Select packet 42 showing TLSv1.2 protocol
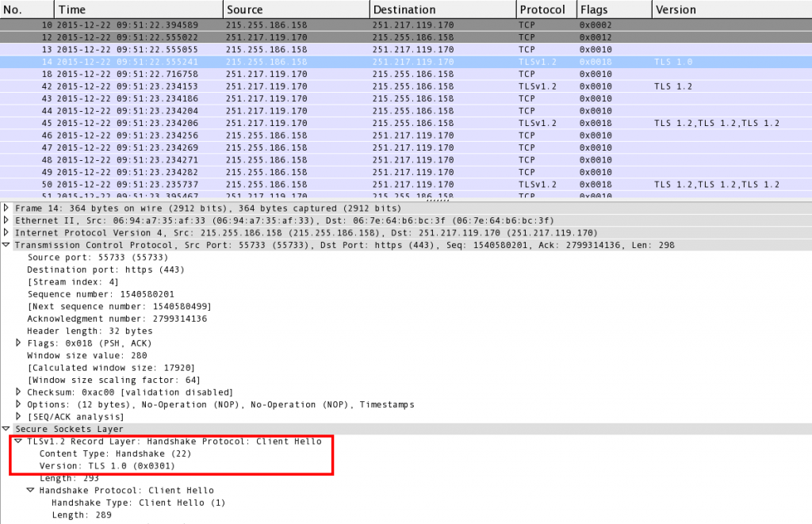Screen dimensions: 812x524 point(238,86)
